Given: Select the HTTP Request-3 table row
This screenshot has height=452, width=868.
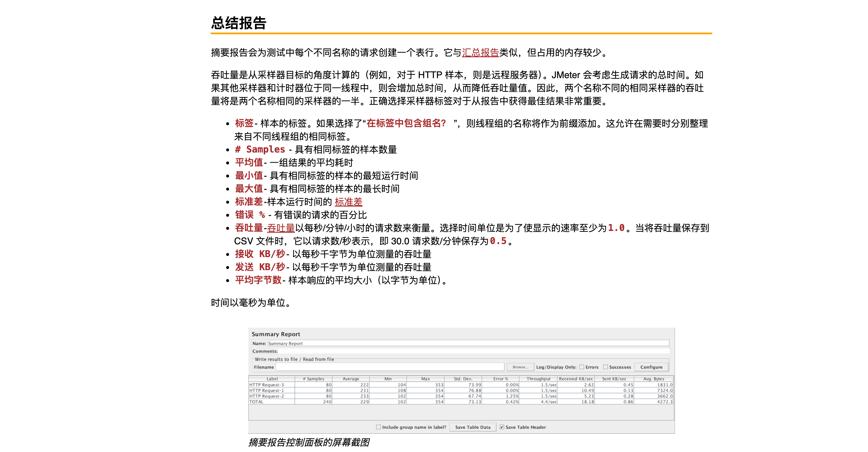Looking at the screenshot, I should pos(267,385).
